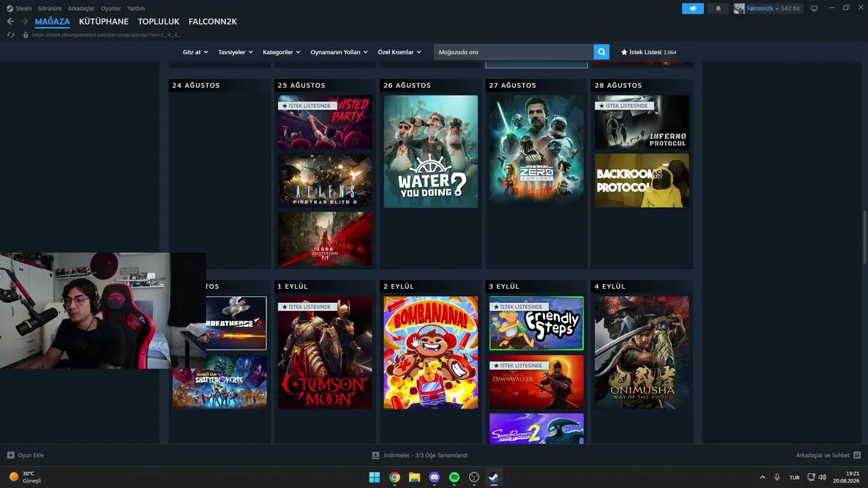Open Google Chrome from the taskbar
Image resolution: width=868 pixels, height=488 pixels.
394,477
